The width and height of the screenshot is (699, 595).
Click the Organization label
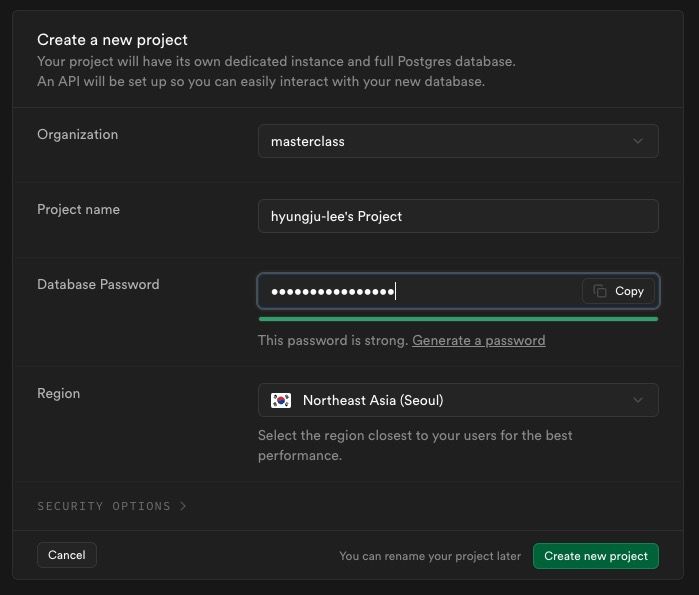(78, 135)
